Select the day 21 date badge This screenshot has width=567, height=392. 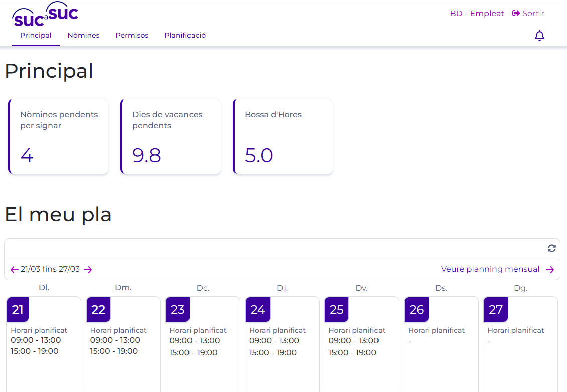(x=18, y=310)
